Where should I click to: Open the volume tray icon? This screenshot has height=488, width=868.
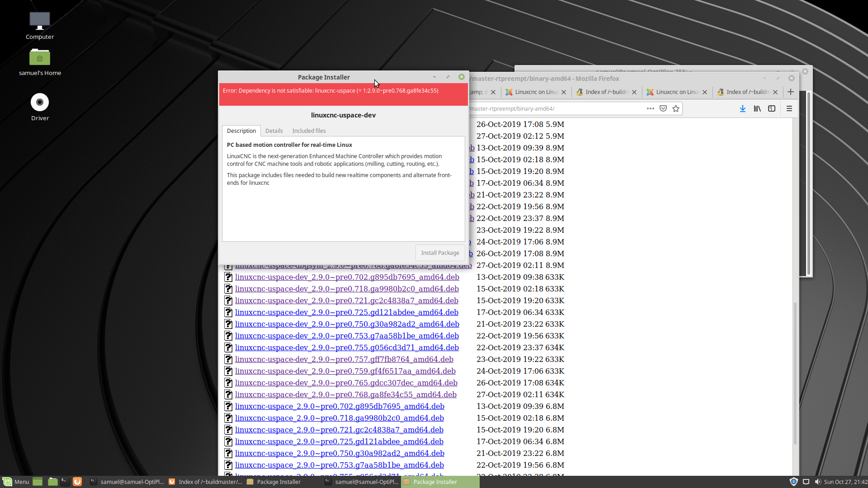click(x=818, y=482)
